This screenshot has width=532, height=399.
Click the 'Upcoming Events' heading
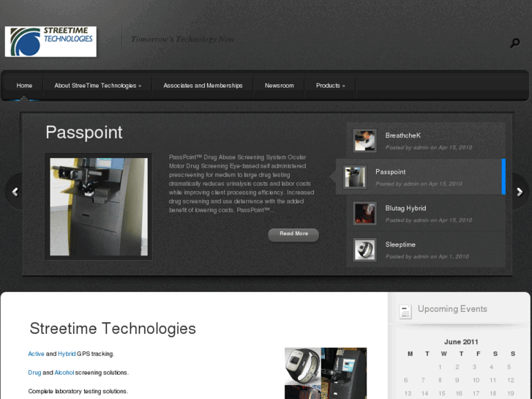(x=452, y=309)
